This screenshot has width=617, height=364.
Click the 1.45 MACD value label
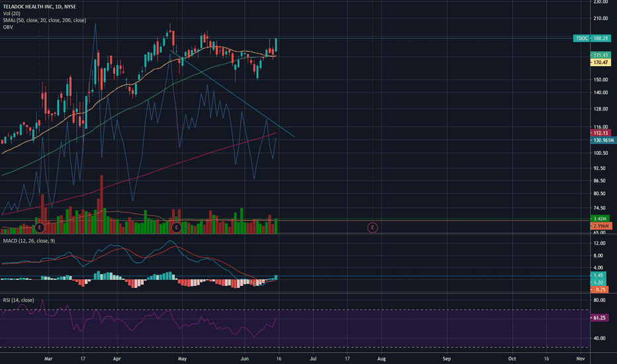point(598,275)
